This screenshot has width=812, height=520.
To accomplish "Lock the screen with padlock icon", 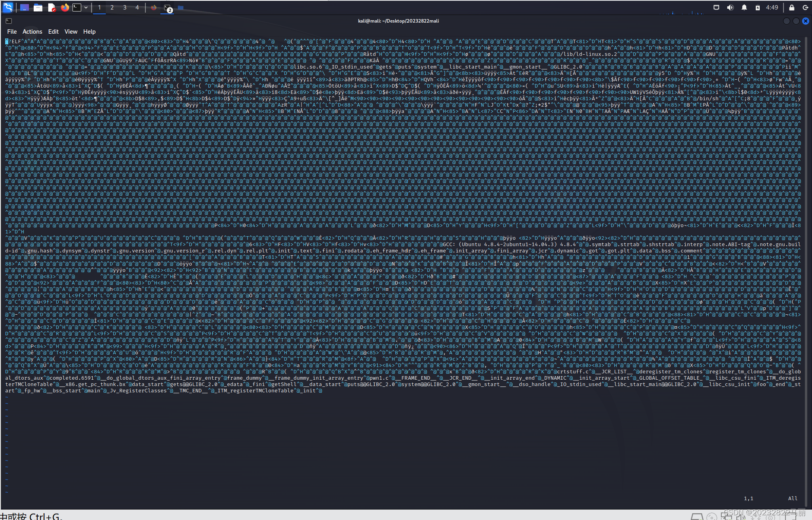I will (x=792, y=7).
